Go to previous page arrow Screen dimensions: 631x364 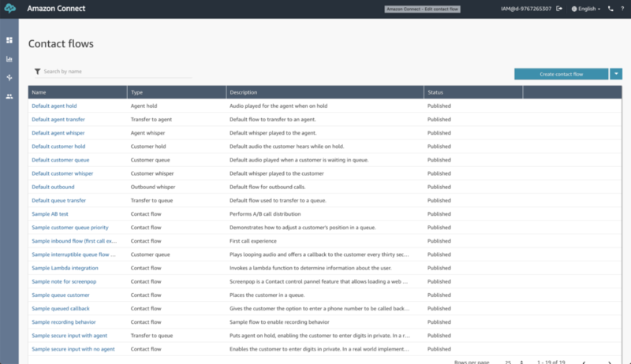584,362
